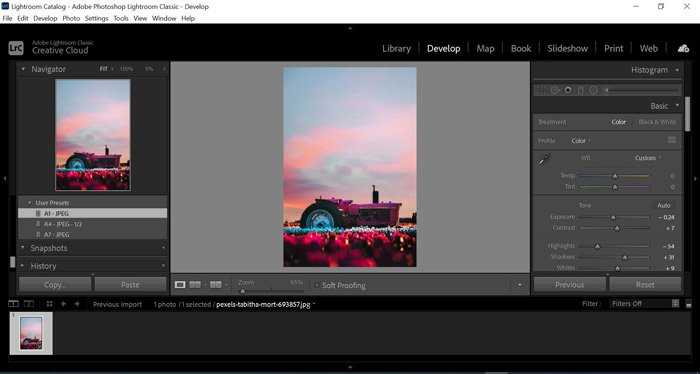This screenshot has height=374, width=700.
Task: Collapse the Basic panel
Action: click(x=677, y=106)
